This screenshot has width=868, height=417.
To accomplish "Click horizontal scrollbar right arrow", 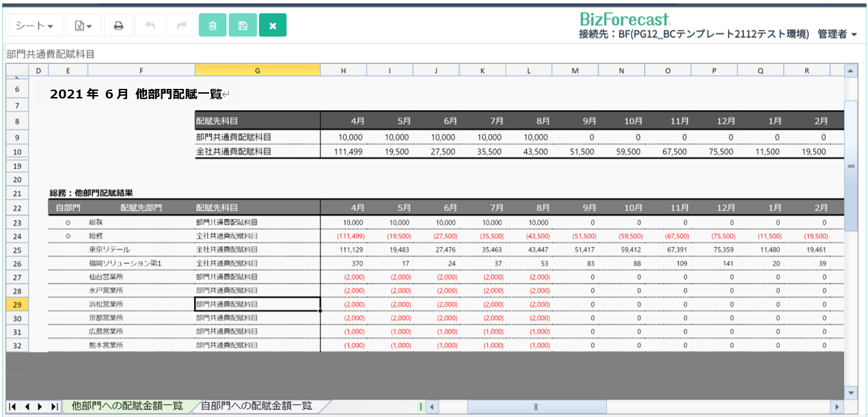I will pos(837,407).
